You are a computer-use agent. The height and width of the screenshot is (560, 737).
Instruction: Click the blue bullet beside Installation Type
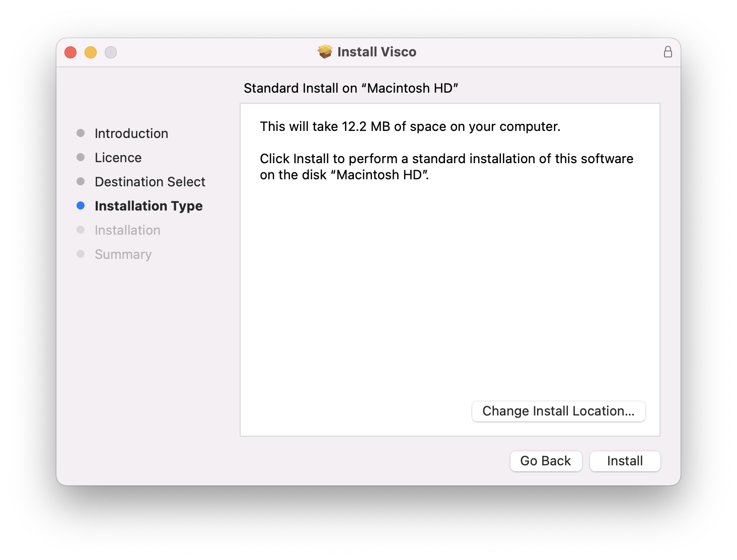[x=81, y=205]
